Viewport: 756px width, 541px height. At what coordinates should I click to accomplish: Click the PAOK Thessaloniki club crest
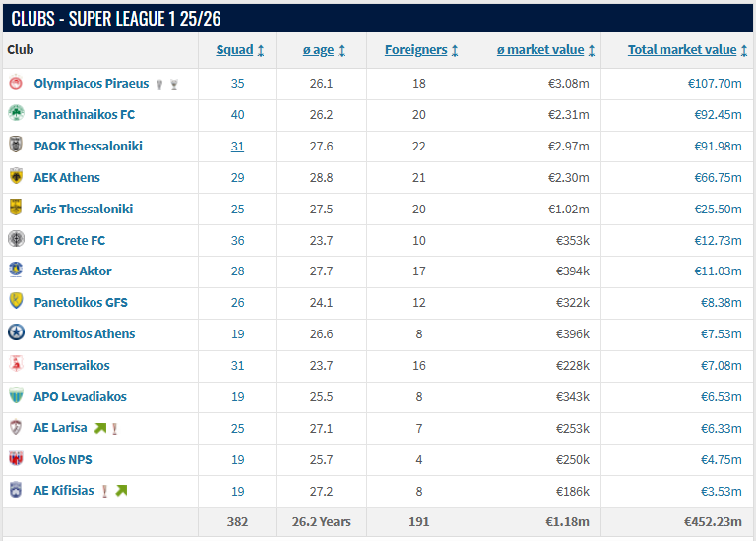16,145
